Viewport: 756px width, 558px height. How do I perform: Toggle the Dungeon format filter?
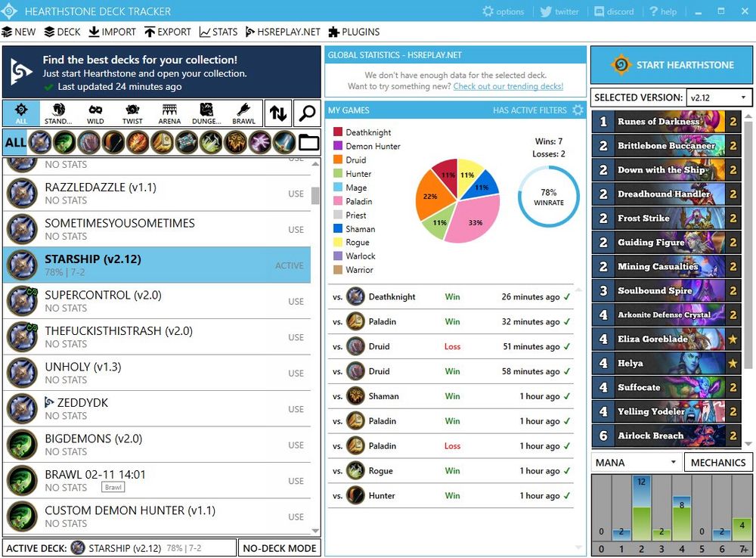pos(206,113)
